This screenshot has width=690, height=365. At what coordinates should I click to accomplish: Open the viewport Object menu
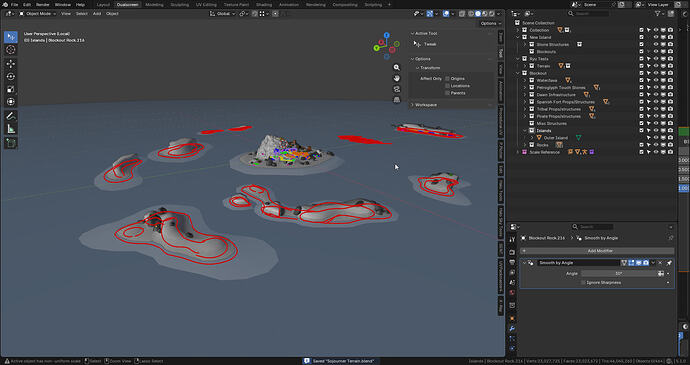coord(112,14)
